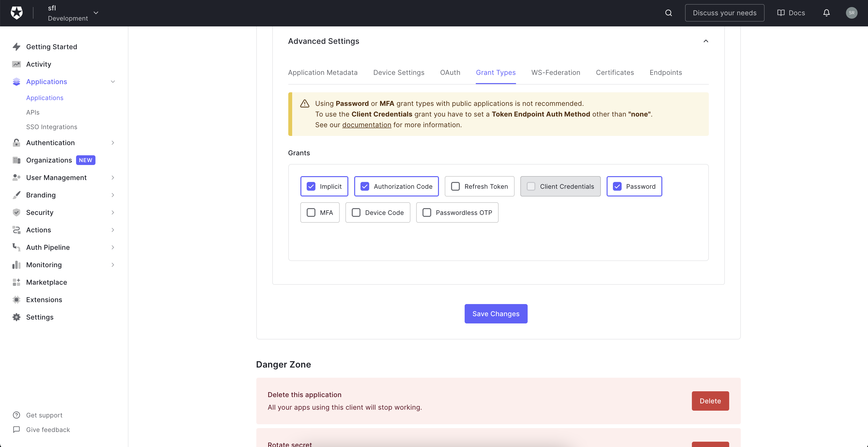Disable the Password grant

tap(617, 186)
